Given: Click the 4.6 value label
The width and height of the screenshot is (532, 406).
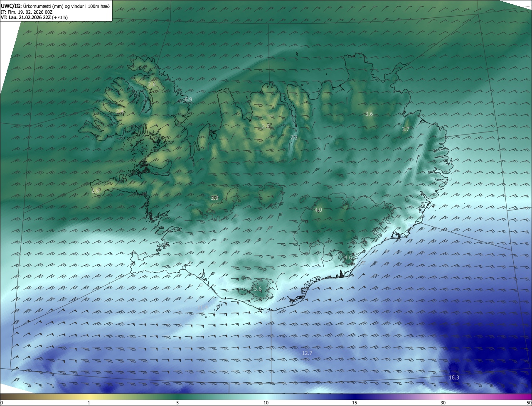Looking at the screenshot, I should [348, 258].
